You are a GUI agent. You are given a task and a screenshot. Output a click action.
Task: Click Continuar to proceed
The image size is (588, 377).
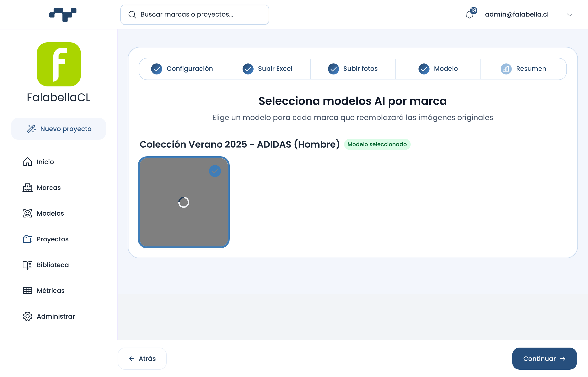pyautogui.click(x=544, y=359)
